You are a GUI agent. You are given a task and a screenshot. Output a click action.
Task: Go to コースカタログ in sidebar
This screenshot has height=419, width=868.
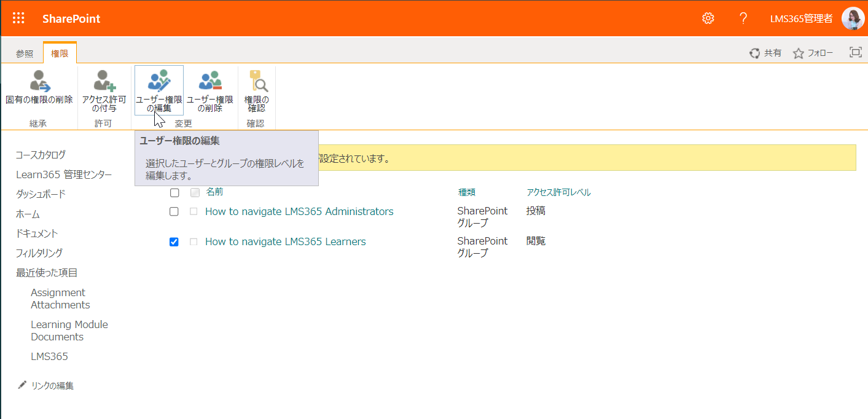click(x=41, y=155)
